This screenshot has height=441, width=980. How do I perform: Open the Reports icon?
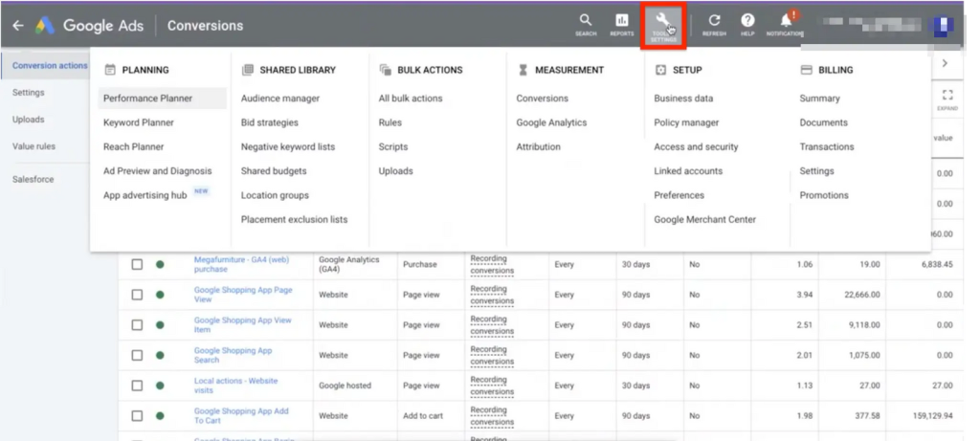[622, 25]
